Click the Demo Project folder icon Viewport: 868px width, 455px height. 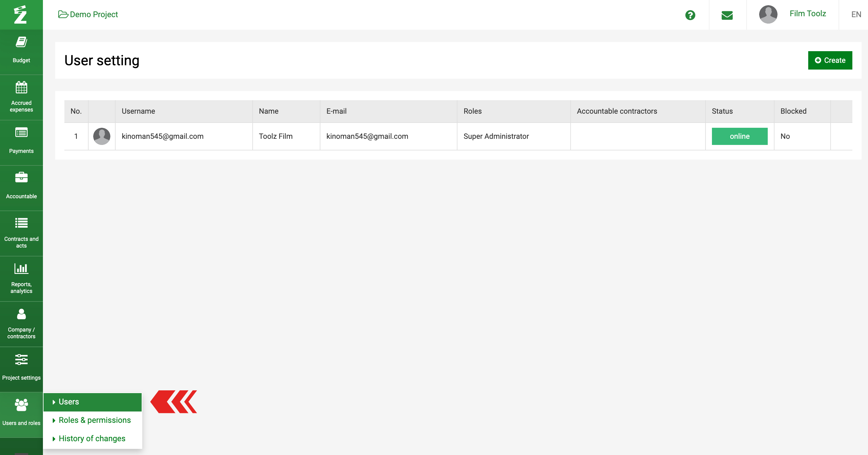point(63,14)
